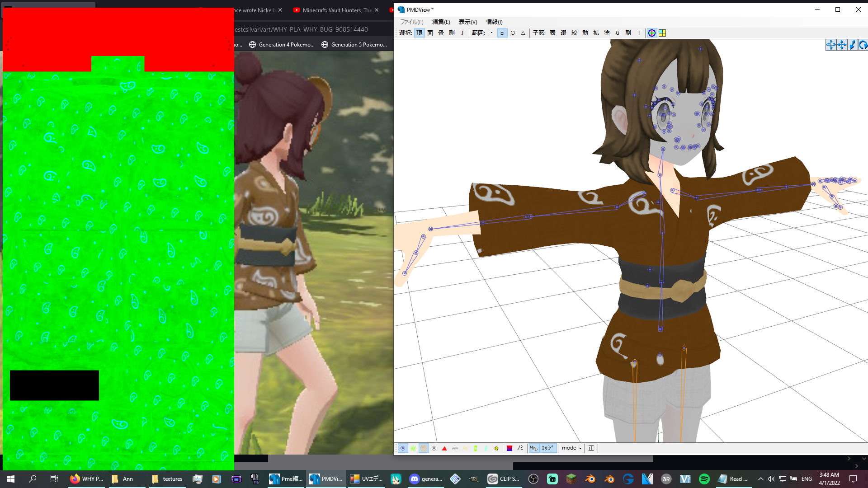Open Windows taskbar search
This screenshot has height=488, width=868.
pos(33,479)
